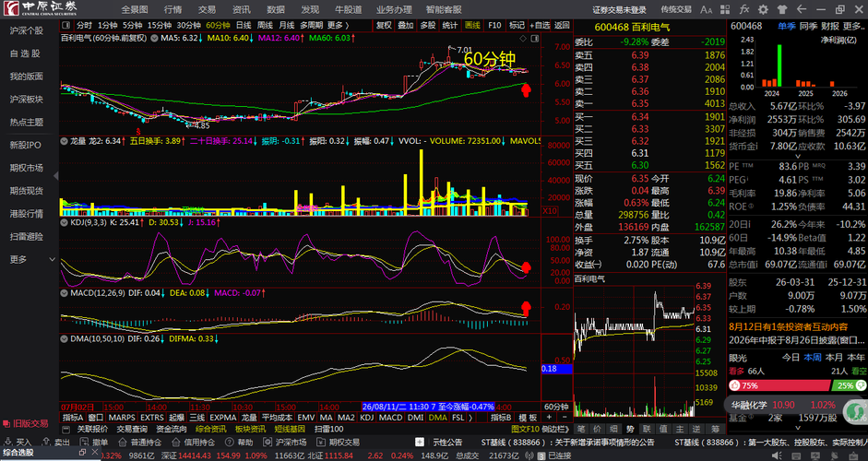This screenshot has width=868, height=461.
Task: Select the MACD indicator tab
Action: tap(390, 418)
